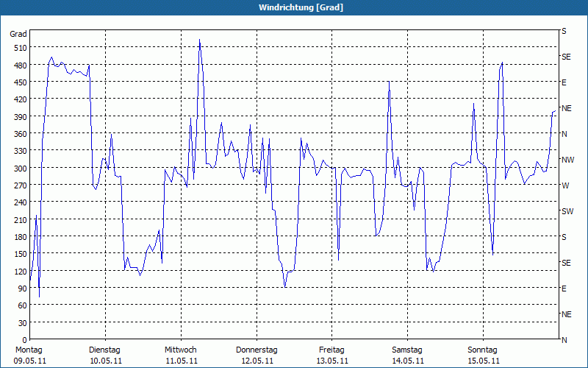The height and width of the screenshot is (368, 588).
Task: Select the "Mittwoch" day label
Action: pos(181,350)
